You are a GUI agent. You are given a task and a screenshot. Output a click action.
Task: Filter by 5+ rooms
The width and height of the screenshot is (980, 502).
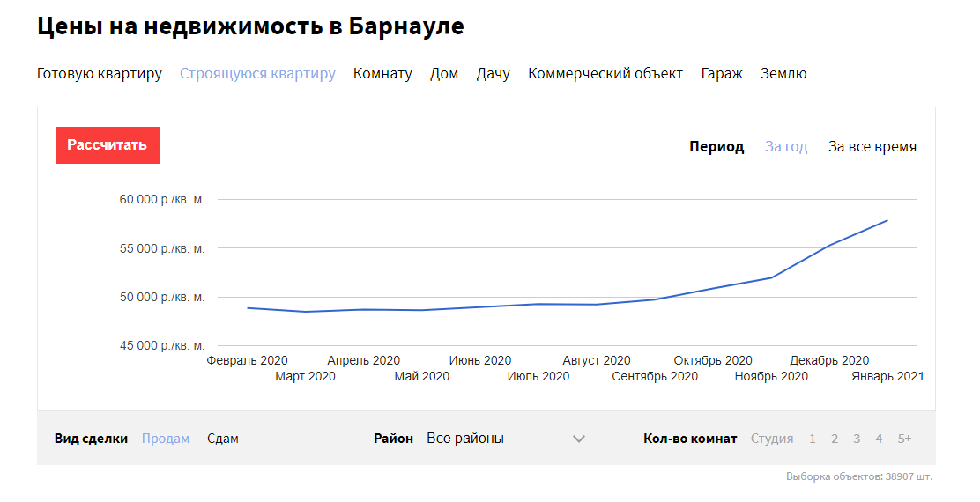click(904, 439)
